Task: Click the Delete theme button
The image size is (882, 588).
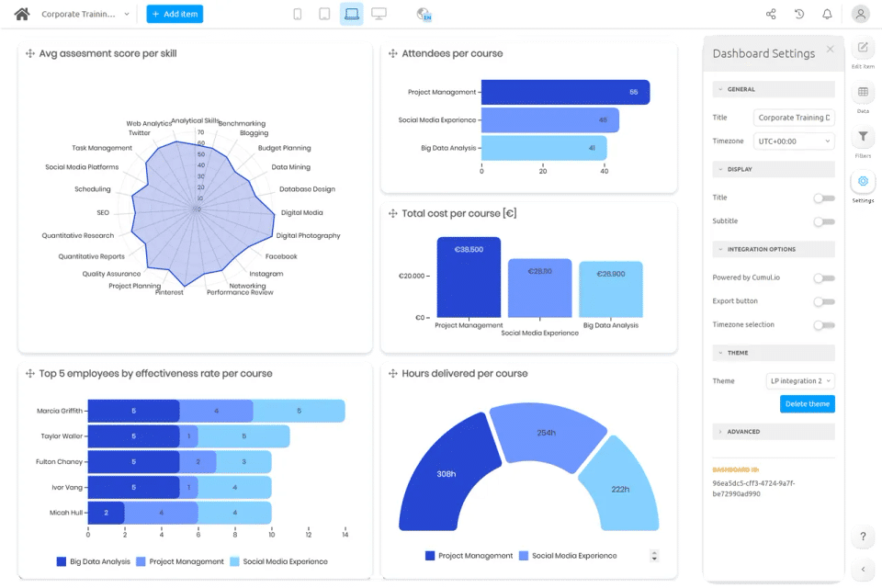Action: point(808,404)
